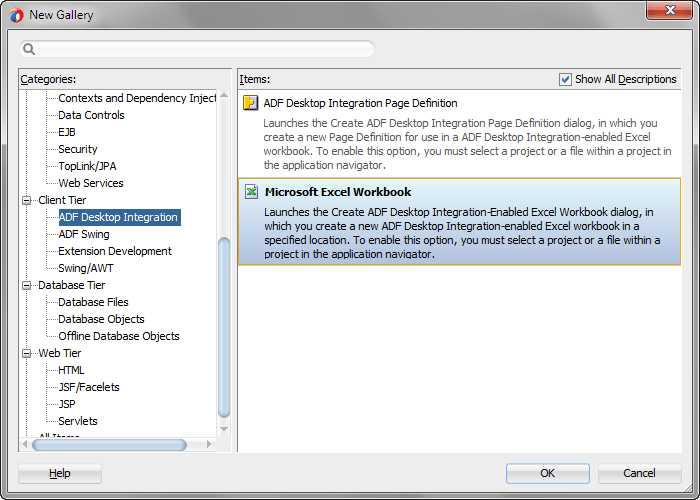Screen dimensions: 700x500
Task: Select ADF Desktop Integration category
Action: (x=119, y=217)
